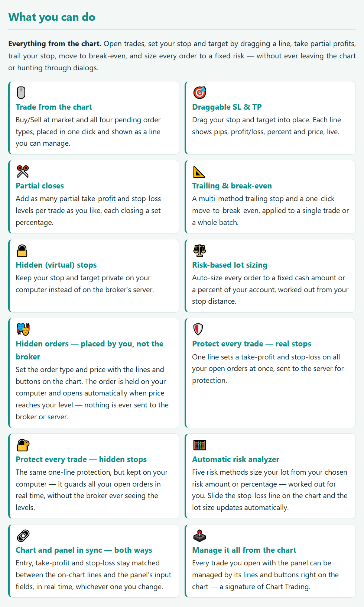Click the abacus icon for Automatic risk analyzer
364x607 pixels.
[199, 445]
